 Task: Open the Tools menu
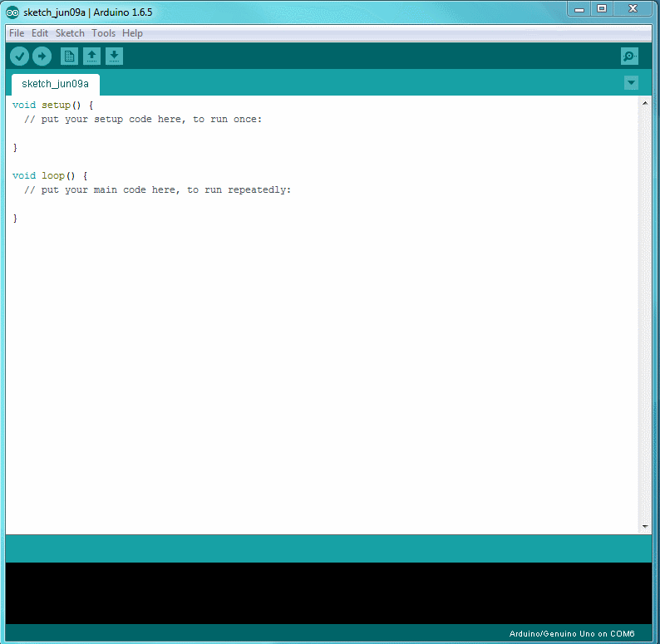point(104,33)
